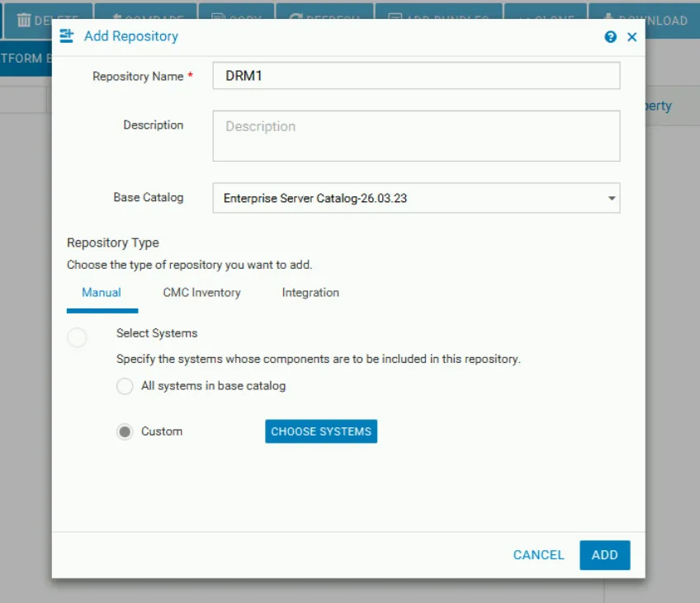Switch to the CMC Inventory tab
This screenshot has width=700, height=603.
coord(201,293)
